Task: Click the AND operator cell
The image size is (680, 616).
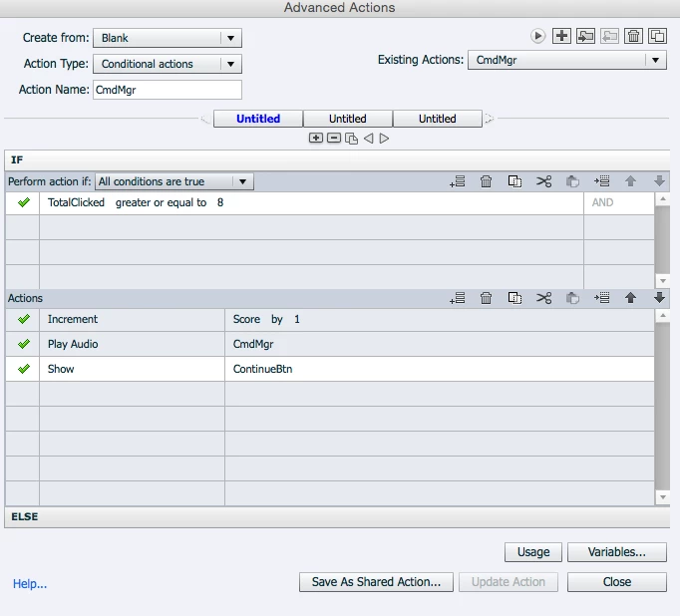Action: (x=619, y=202)
